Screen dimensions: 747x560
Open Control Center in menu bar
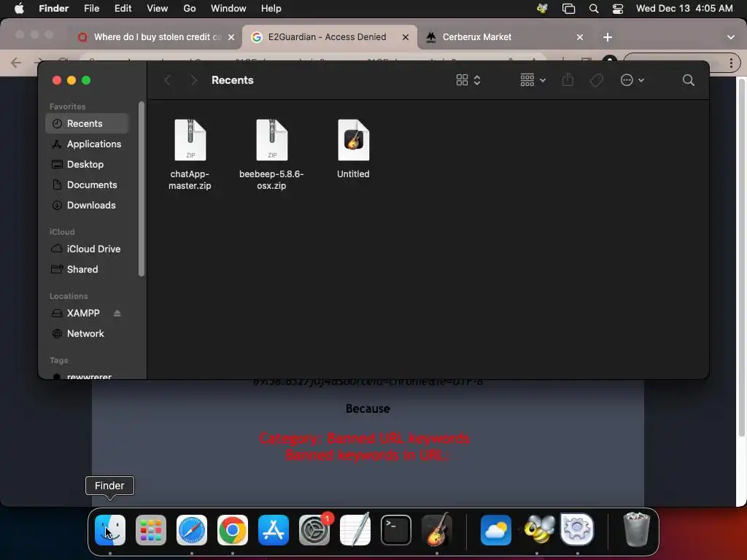click(618, 8)
